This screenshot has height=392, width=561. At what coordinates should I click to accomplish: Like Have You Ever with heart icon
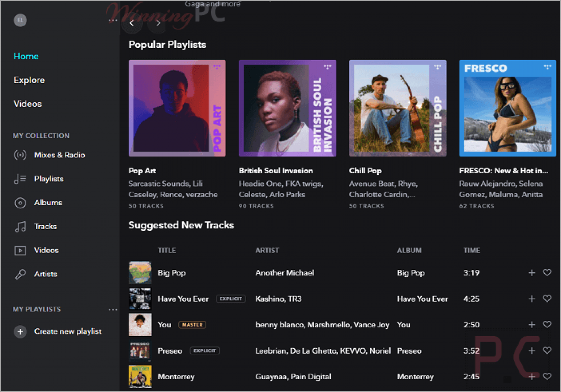547,299
